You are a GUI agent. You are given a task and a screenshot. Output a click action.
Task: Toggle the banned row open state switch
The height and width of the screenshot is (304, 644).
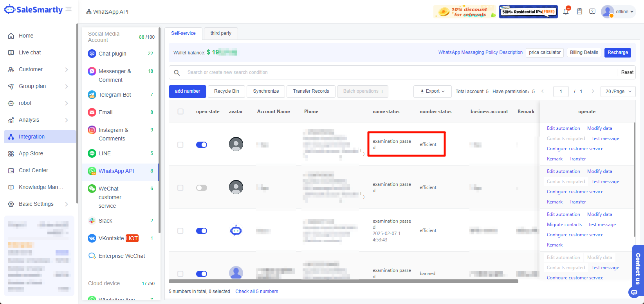coord(202,274)
